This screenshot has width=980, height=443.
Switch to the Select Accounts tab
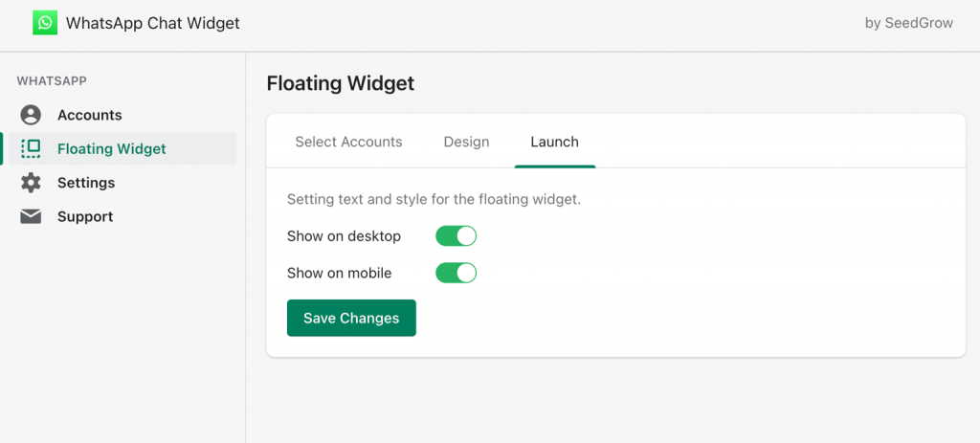click(348, 142)
